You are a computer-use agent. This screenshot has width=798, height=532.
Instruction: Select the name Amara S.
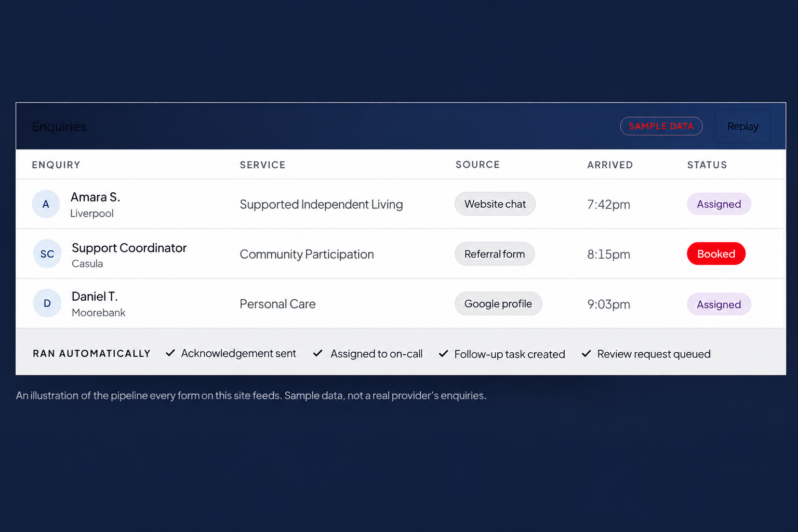coord(96,197)
